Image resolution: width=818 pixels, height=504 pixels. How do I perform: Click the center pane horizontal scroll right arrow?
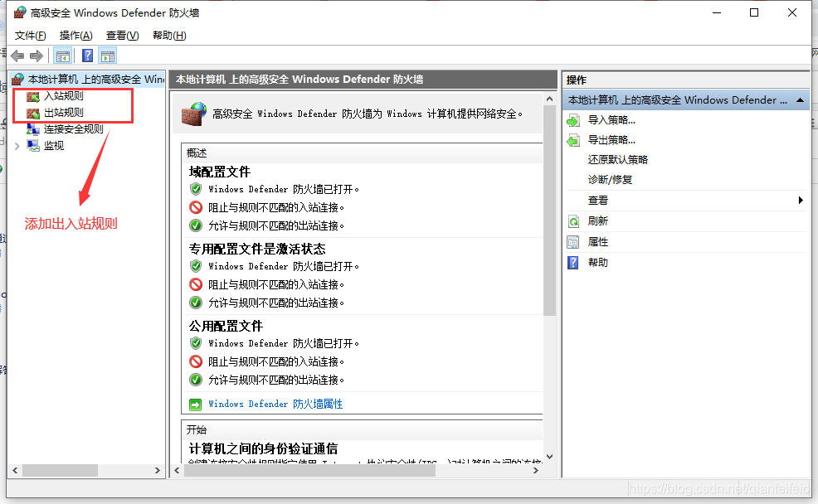click(536, 470)
